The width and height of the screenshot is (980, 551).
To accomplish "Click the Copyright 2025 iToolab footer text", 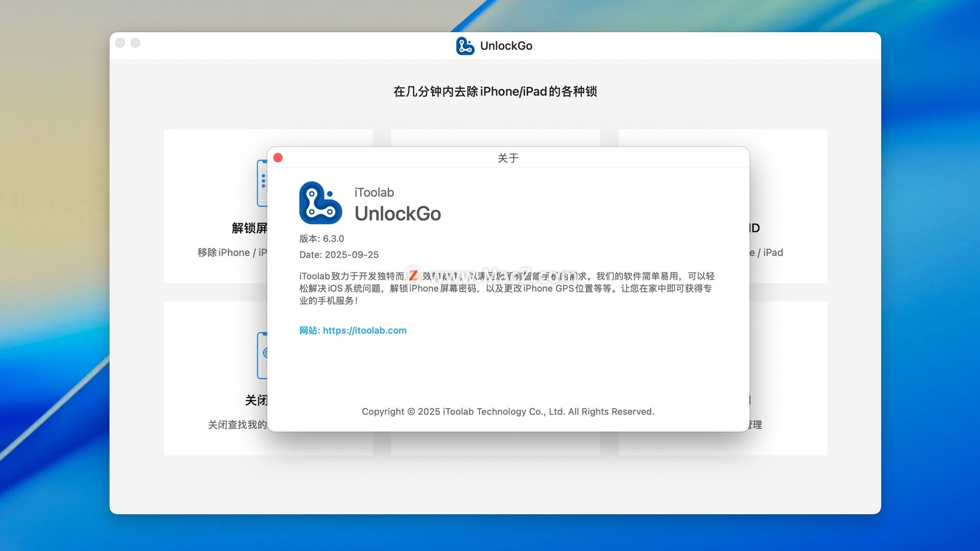I will 508,412.
